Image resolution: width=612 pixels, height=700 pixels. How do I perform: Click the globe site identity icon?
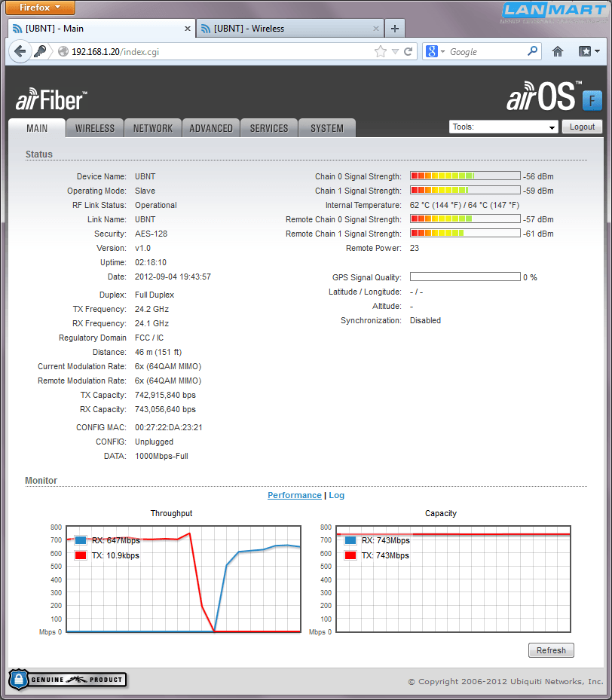[x=63, y=52]
